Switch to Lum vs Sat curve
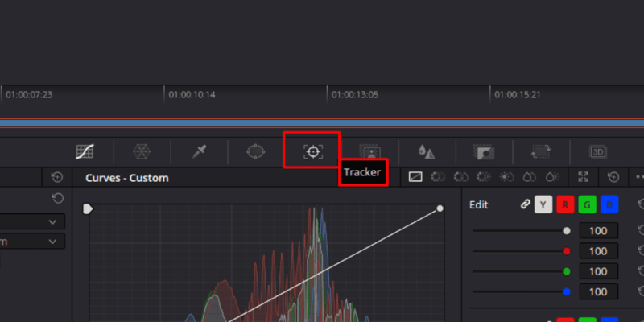 [x=506, y=177]
